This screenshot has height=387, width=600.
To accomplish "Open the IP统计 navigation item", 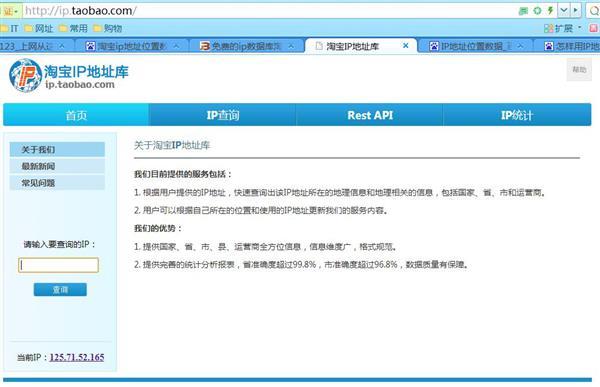I will click(x=517, y=115).
